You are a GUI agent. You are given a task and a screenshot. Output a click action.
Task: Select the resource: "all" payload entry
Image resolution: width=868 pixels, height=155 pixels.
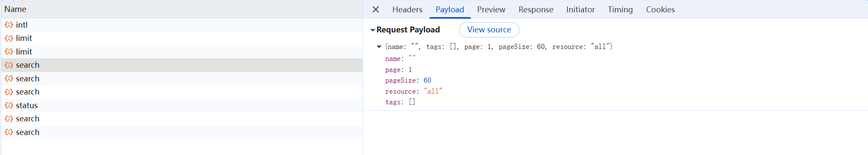point(414,91)
